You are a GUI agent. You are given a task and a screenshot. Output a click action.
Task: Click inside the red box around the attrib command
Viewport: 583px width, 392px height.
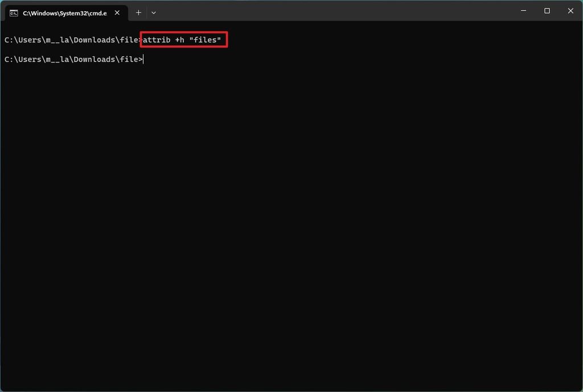pyautogui.click(x=182, y=40)
